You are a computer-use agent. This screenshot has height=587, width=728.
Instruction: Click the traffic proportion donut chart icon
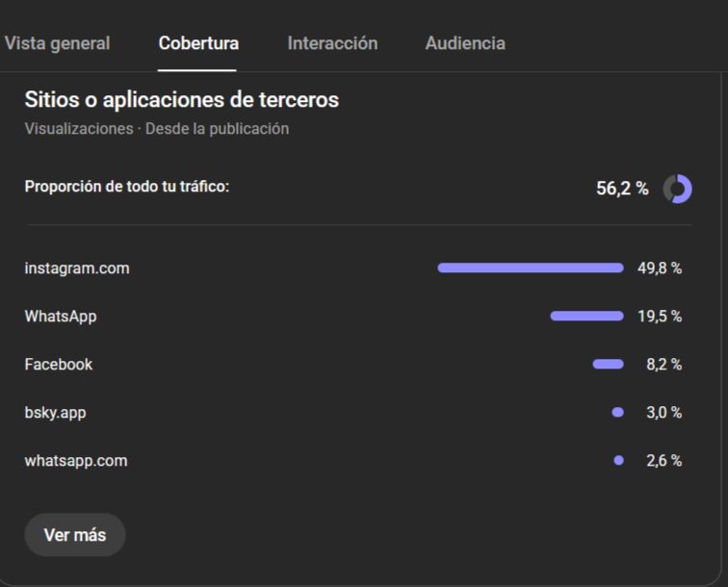(677, 189)
